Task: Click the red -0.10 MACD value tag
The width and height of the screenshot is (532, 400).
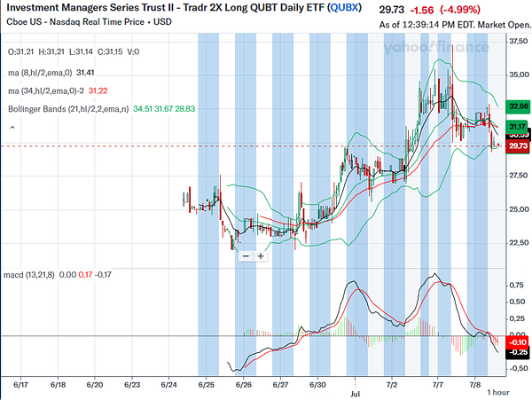Action: pos(518,342)
